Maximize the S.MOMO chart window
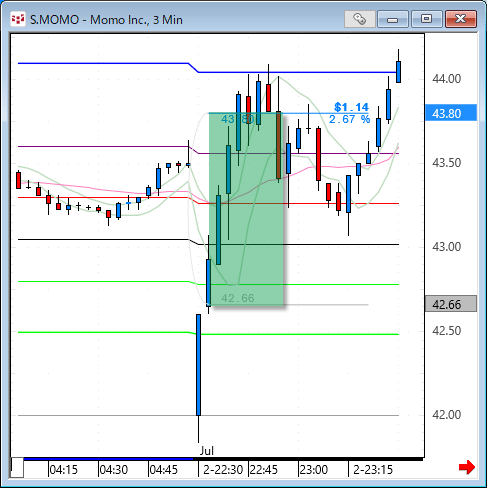This screenshot has width=487, height=488. click(x=427, y=19)
